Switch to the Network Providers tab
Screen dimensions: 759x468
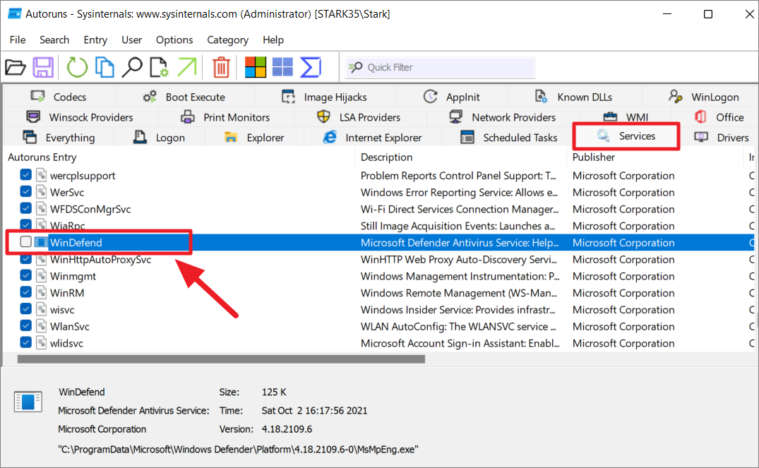(502, 117)
